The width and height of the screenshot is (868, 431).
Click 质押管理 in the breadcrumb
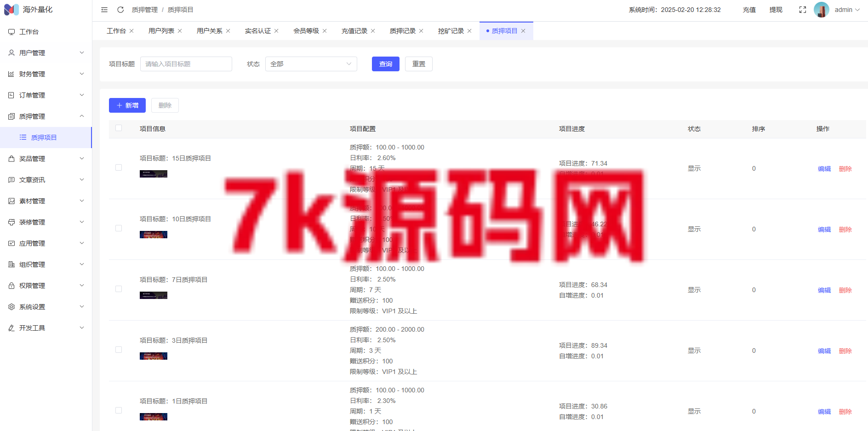[145, 10]
